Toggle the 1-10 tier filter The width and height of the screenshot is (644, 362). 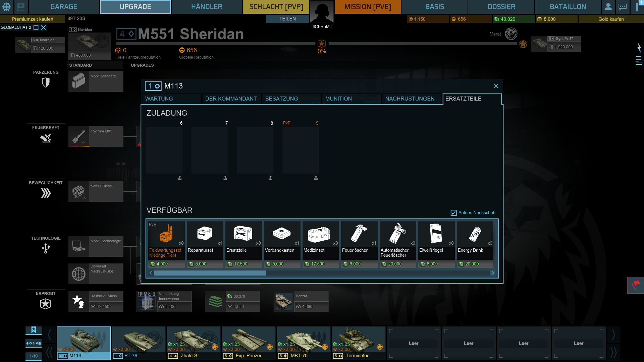34,356
